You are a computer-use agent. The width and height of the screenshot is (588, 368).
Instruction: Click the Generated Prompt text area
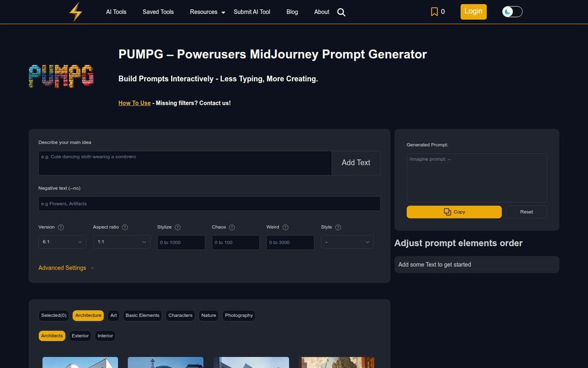477,178
